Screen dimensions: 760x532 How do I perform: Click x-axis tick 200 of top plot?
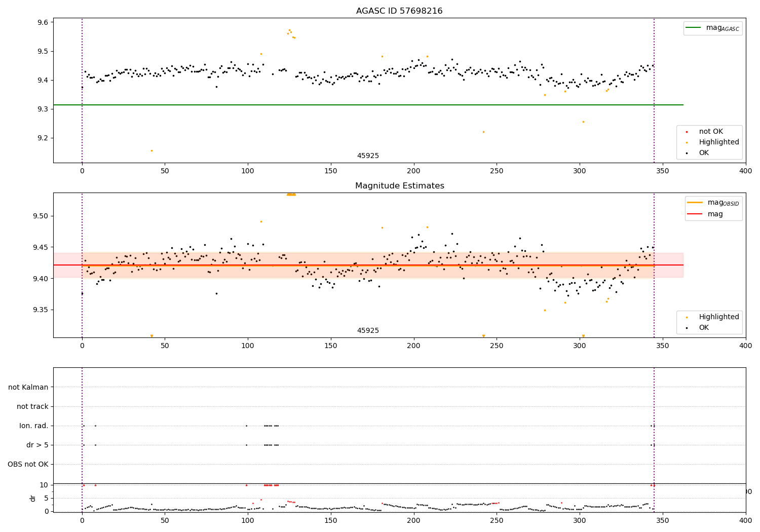[x=413, y=171]
